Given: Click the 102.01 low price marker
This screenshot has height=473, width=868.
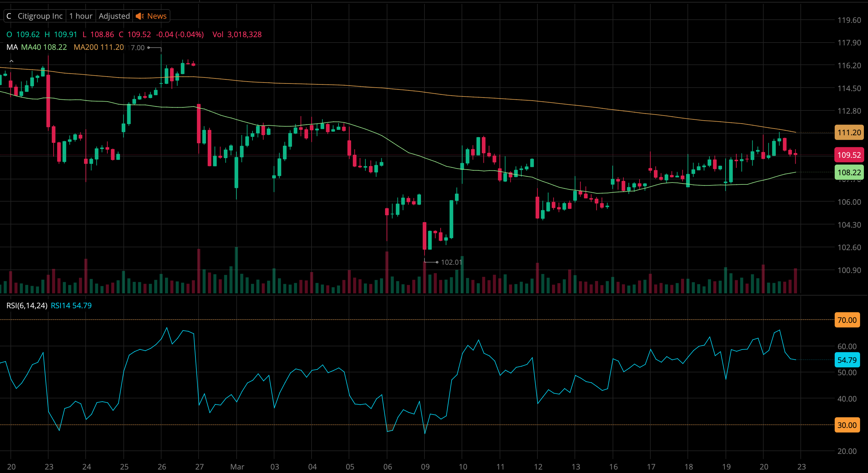Looking at the screenshot, I should [x=451, y=262].
